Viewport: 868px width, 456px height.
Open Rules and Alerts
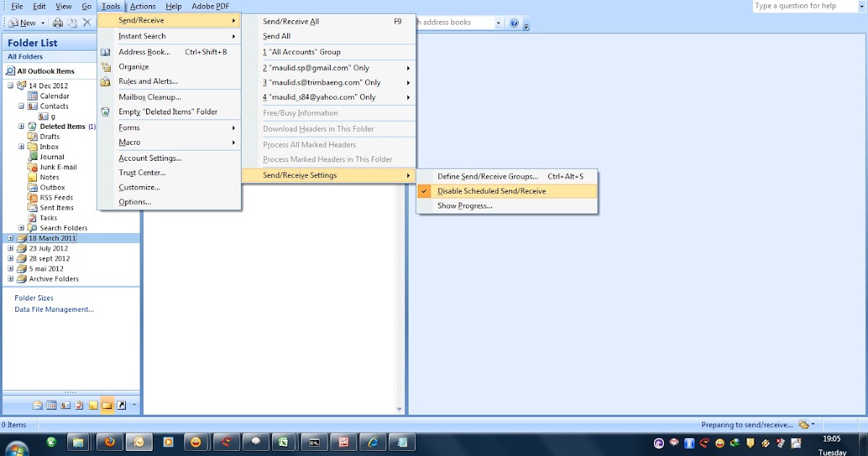(169, 82)
